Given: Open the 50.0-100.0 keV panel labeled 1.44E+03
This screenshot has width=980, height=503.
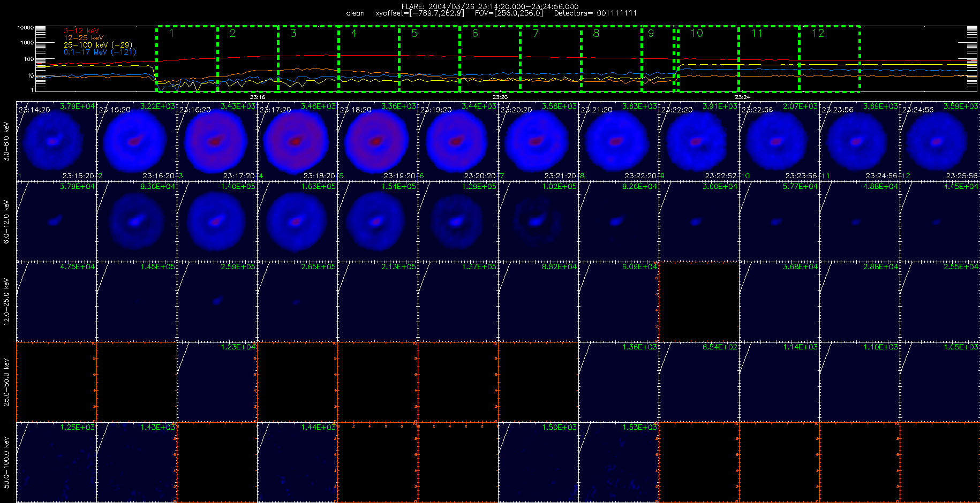Looking at the screenshot, I should (297, 462).
